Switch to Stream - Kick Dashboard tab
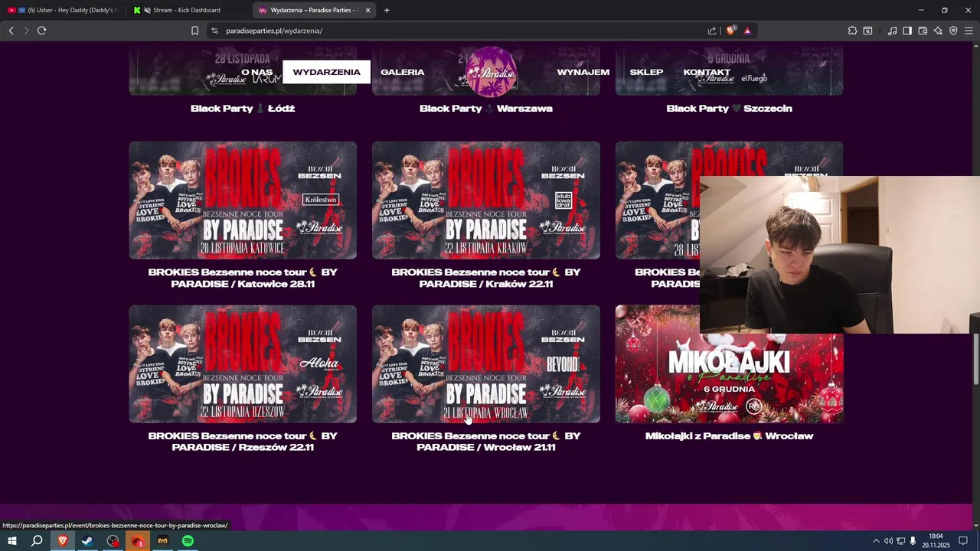Viewport: 980px width, 551px height. pos(188,10)
